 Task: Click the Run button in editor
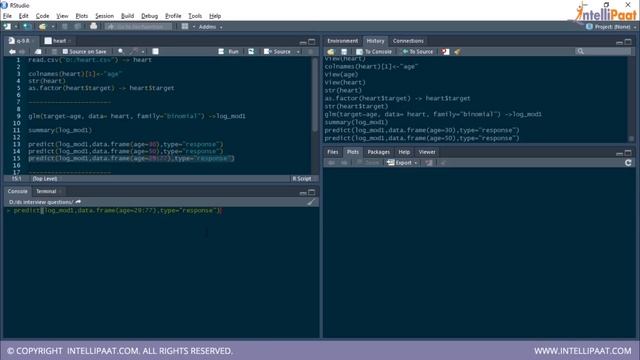click(229, 52)
